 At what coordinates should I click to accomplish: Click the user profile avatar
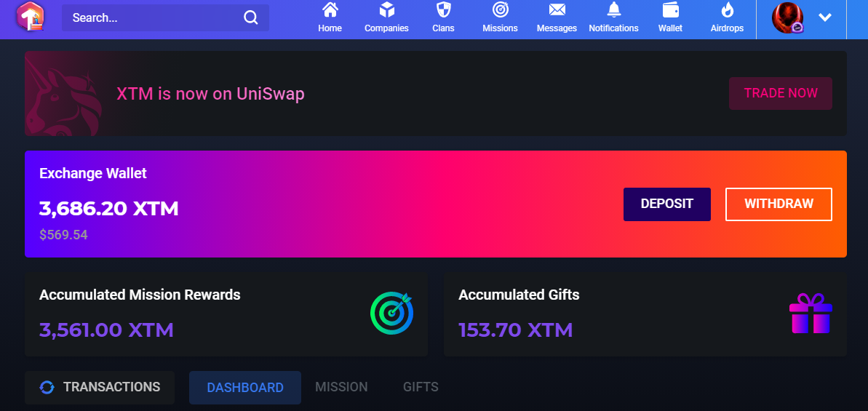[x=787, y=17]
